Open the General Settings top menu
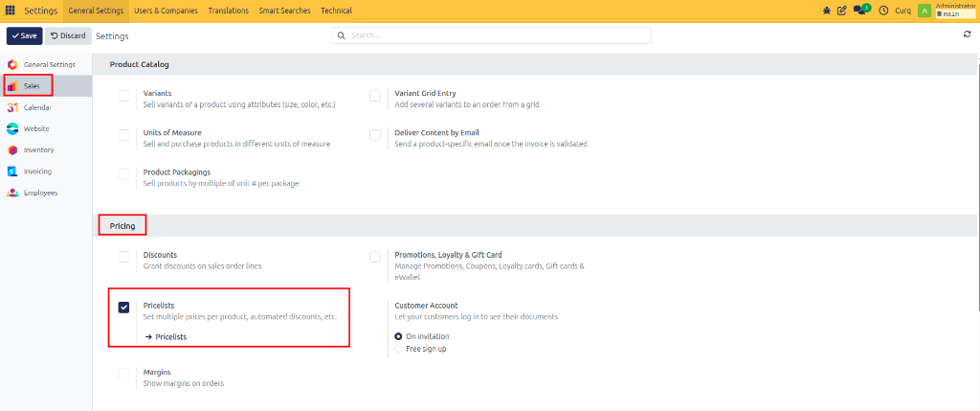 tap(96, 11)
